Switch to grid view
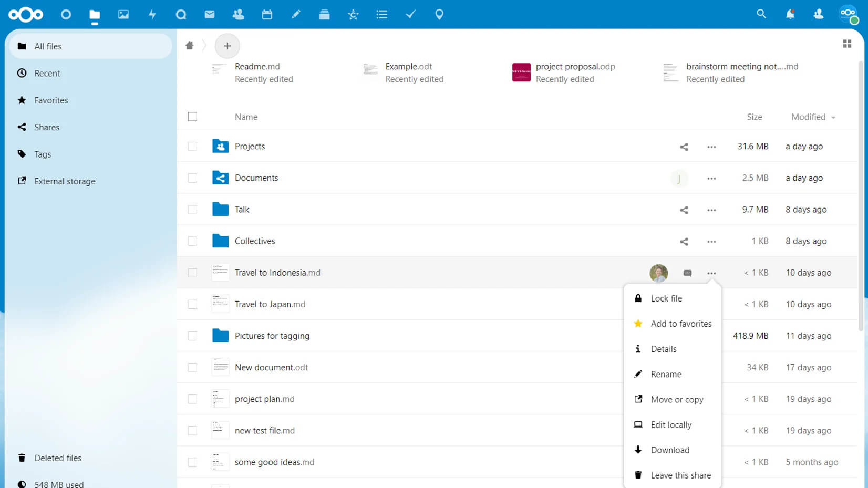This screenshot has width=868, height=488. pyautogui.click(x=847, y=44)
